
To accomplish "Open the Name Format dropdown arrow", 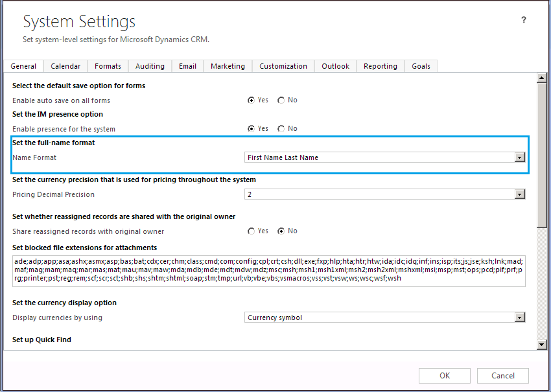I will [521, 157].
